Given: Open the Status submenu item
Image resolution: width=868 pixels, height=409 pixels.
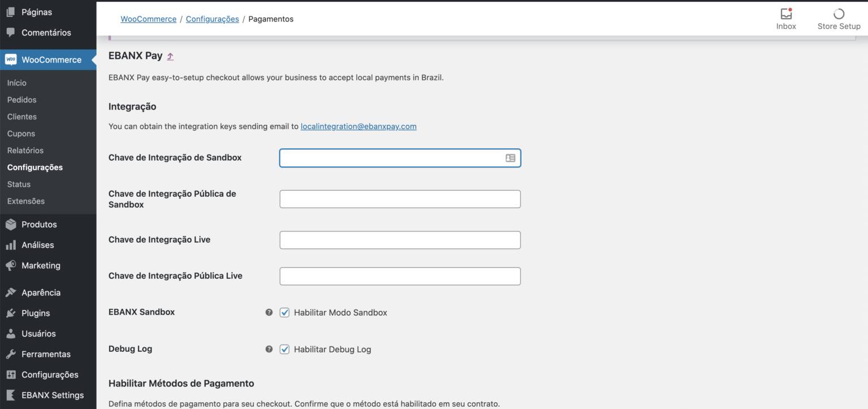Looking at the screenshot, I should click(19, 184).
